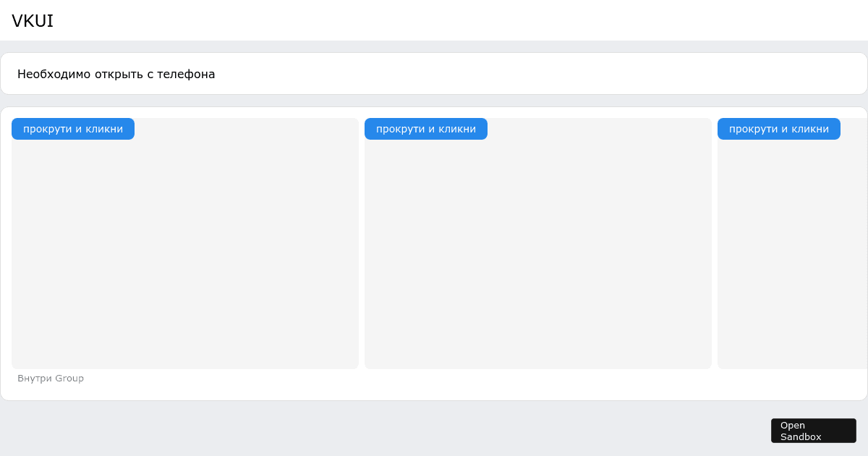This screenshot has width=868, height=456.
Task: Click the word "Open" on the sandbox button
Action: (x=793, y=425)
